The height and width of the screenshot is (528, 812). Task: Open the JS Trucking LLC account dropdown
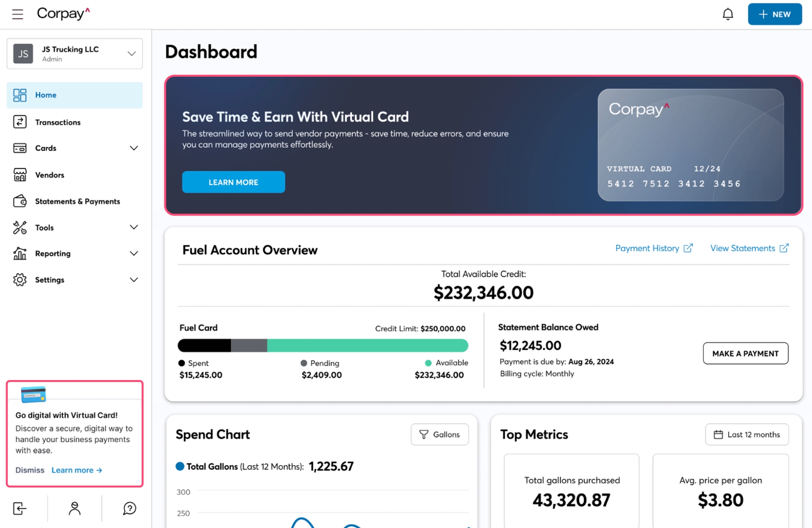(x=75, y=54)
